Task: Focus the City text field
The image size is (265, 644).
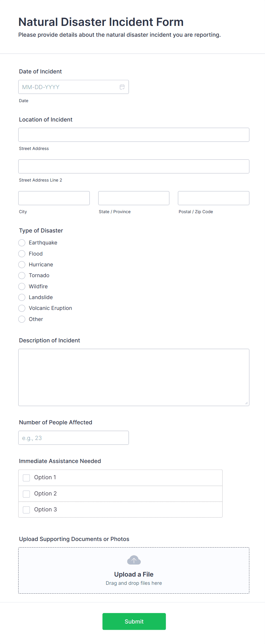Action: (54, 198)
